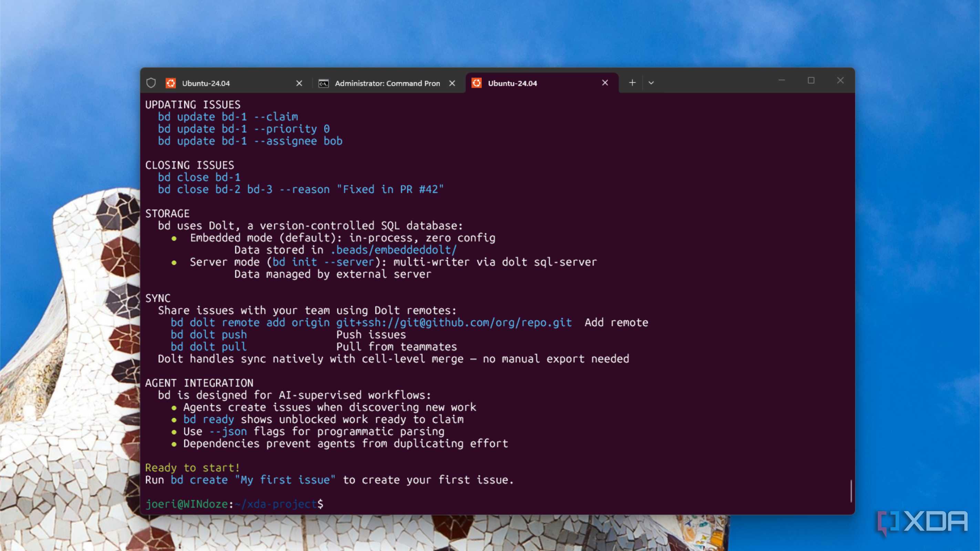Click the "bd dolt pull" command

point(209,347)
